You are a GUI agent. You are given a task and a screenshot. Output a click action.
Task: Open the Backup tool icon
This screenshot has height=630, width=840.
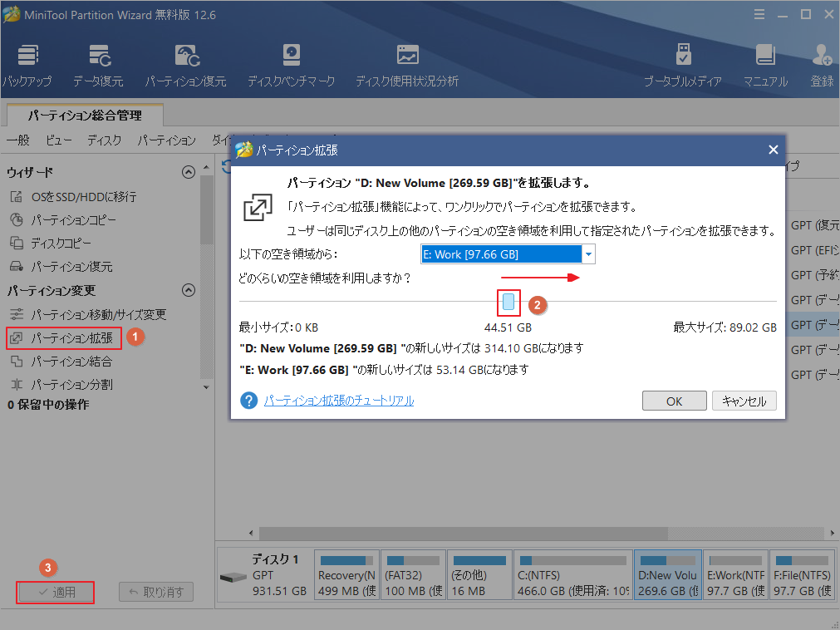point(27,66)
